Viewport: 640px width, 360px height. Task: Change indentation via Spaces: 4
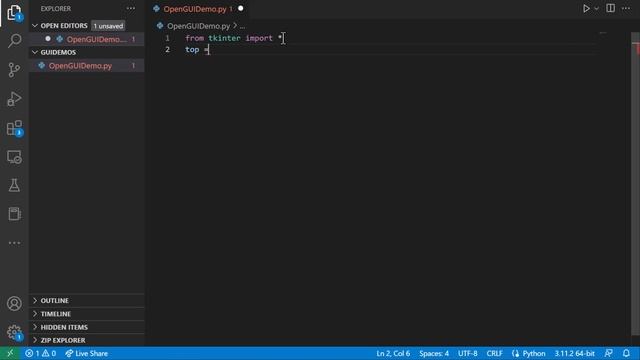(x=434, y=353)
